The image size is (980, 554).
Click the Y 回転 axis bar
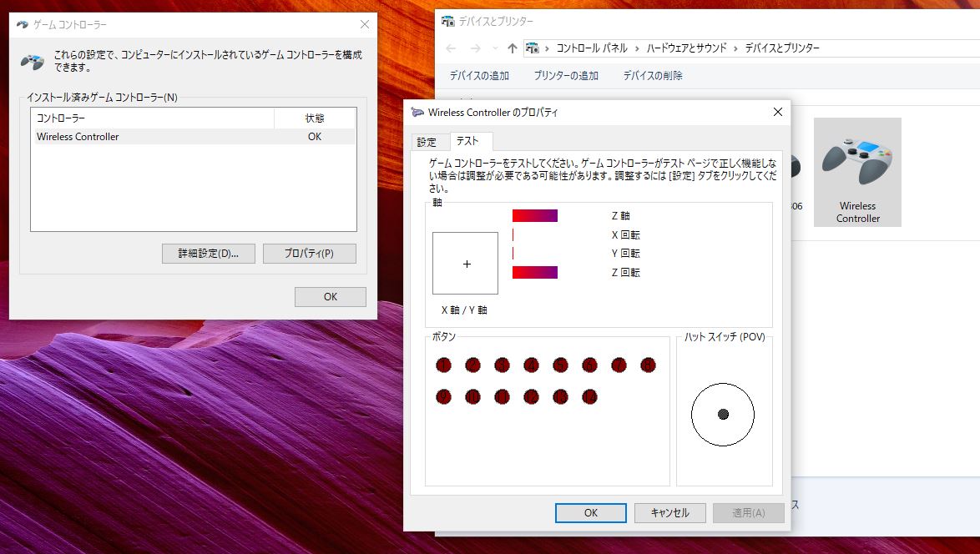click(513, 253)
